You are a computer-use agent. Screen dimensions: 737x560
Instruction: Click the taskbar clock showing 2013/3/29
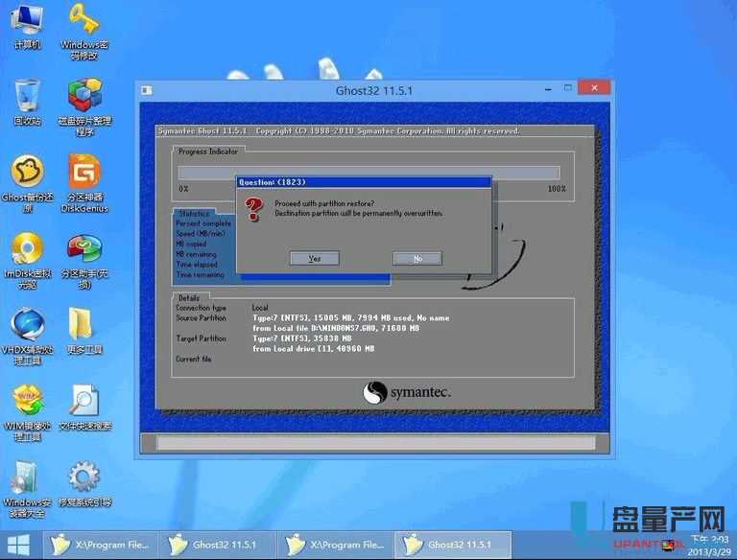709,546
